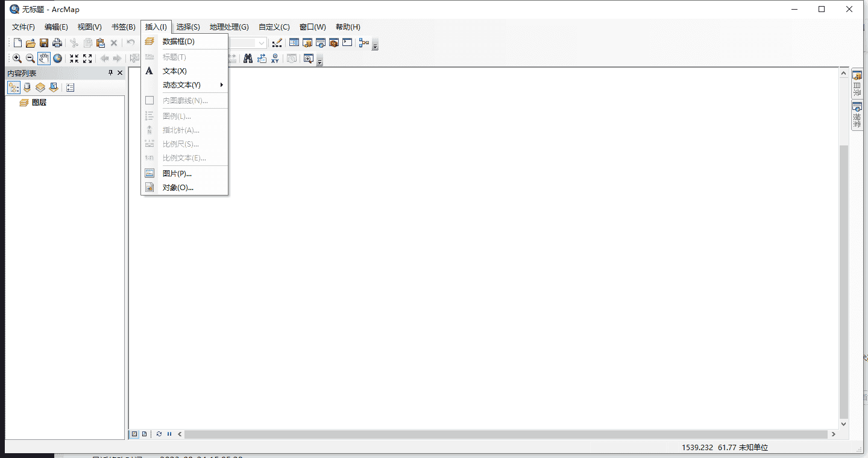The width and height of the screenshot is (868, 458).
Task: Open the Editor toolbar pencil icon
Action: [x=277, y=43]
